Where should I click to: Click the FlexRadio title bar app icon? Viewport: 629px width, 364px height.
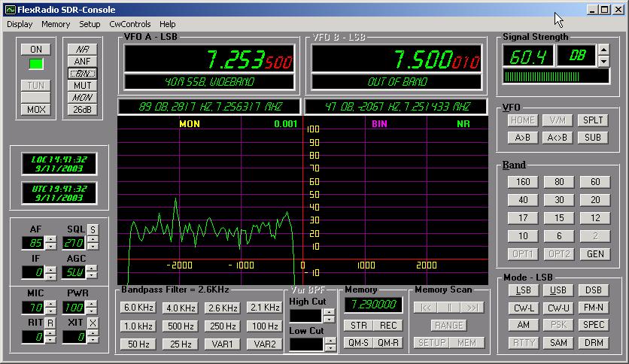coord(10,9)
